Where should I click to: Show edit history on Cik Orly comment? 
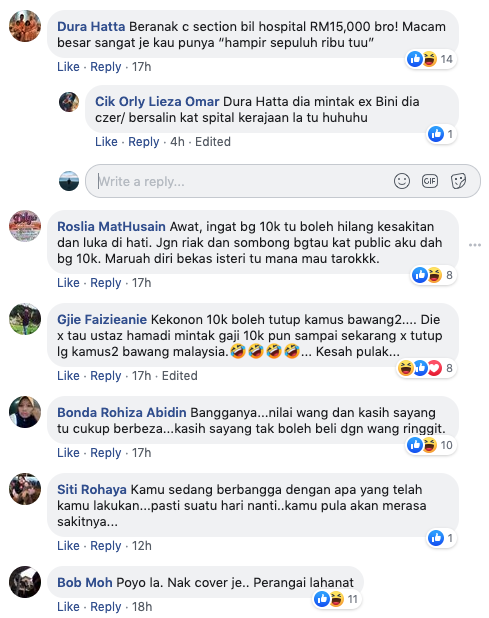click(x=213, y=141)
